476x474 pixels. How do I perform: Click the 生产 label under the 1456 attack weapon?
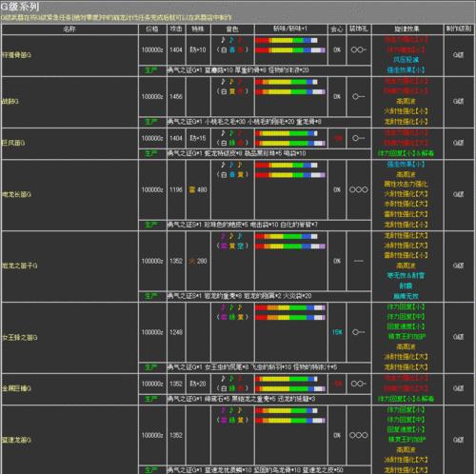(151, 122)
